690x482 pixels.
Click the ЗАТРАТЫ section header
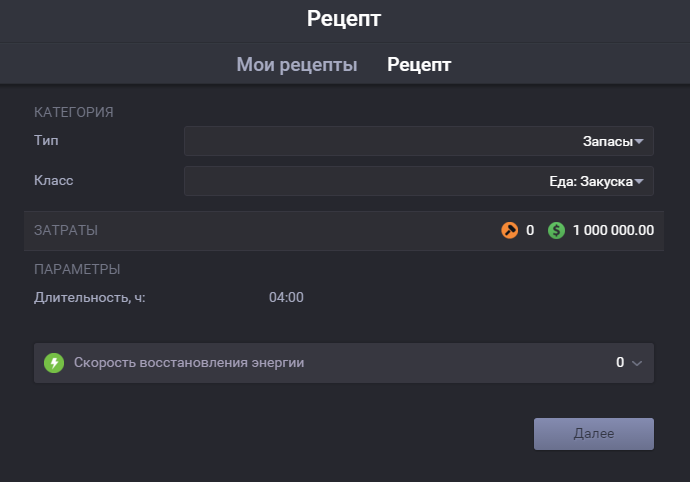pos(66,230)
